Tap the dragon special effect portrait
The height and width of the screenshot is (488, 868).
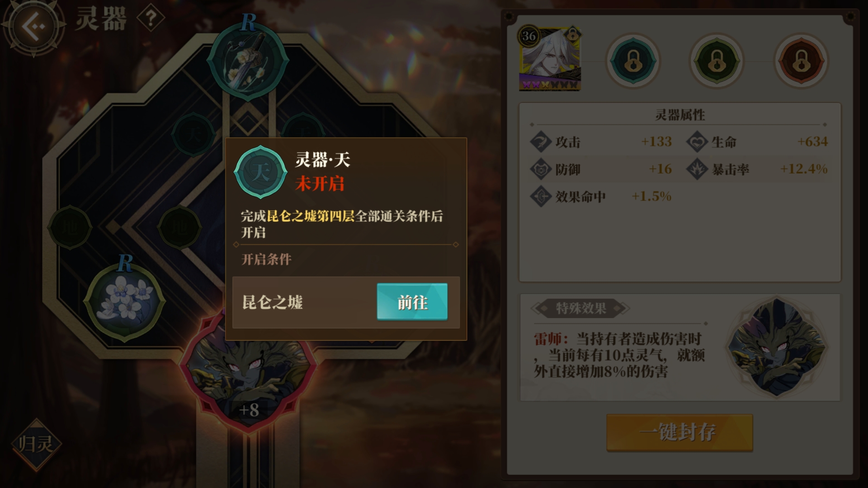tap(777, 347)
